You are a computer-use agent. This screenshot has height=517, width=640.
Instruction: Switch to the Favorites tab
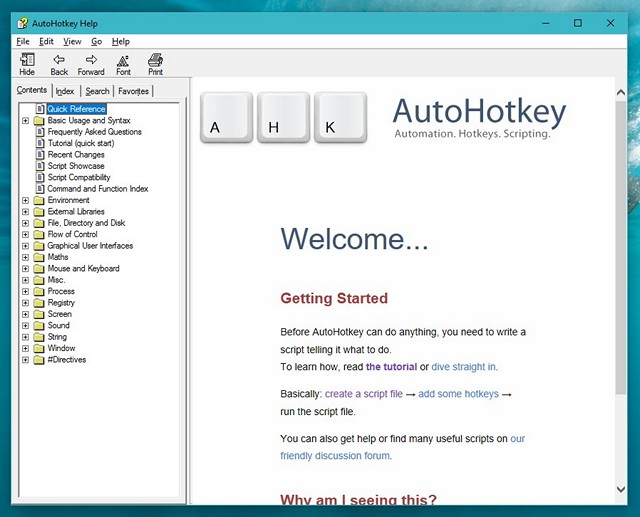tap(133, 91)
